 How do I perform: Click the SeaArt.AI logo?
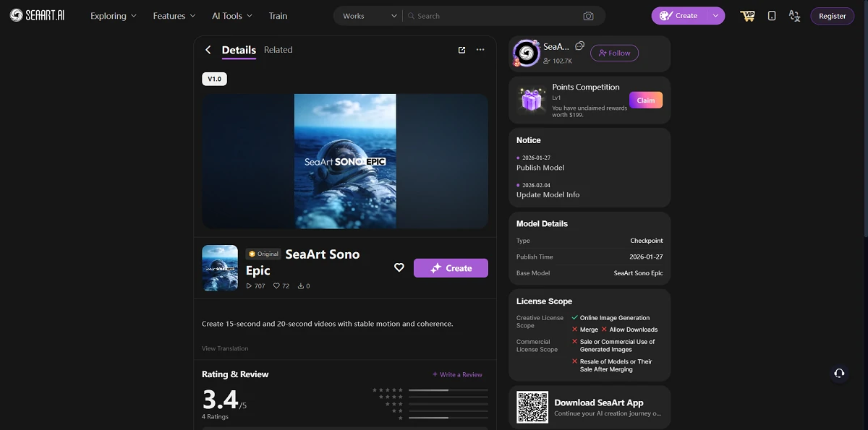[x=37, y=15]
